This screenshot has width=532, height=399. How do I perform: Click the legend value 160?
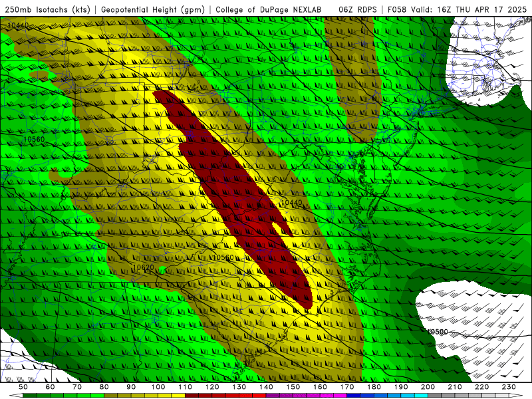pos(320,387)
